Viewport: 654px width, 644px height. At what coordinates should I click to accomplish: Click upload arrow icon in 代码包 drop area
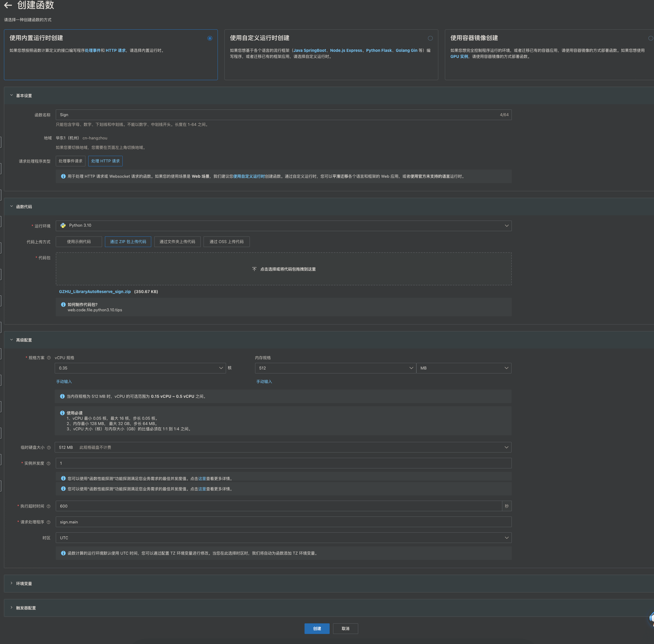click(x=254, y=269)
